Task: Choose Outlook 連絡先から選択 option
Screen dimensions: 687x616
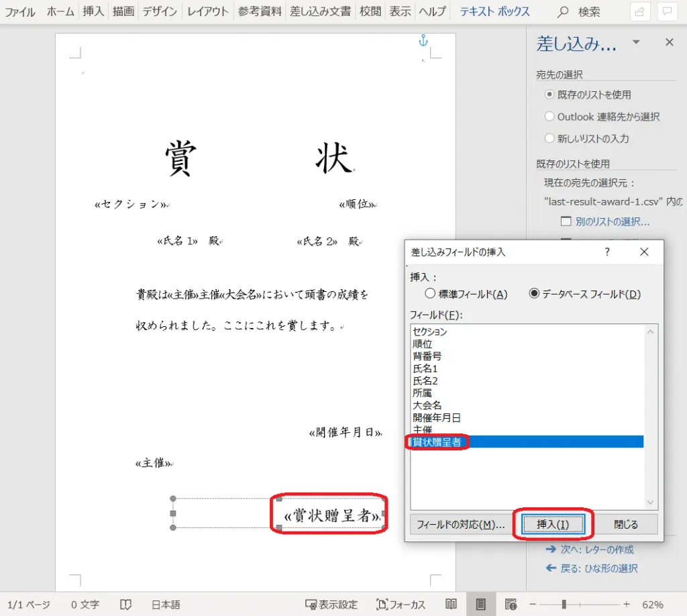Action: tap(549, 117)
